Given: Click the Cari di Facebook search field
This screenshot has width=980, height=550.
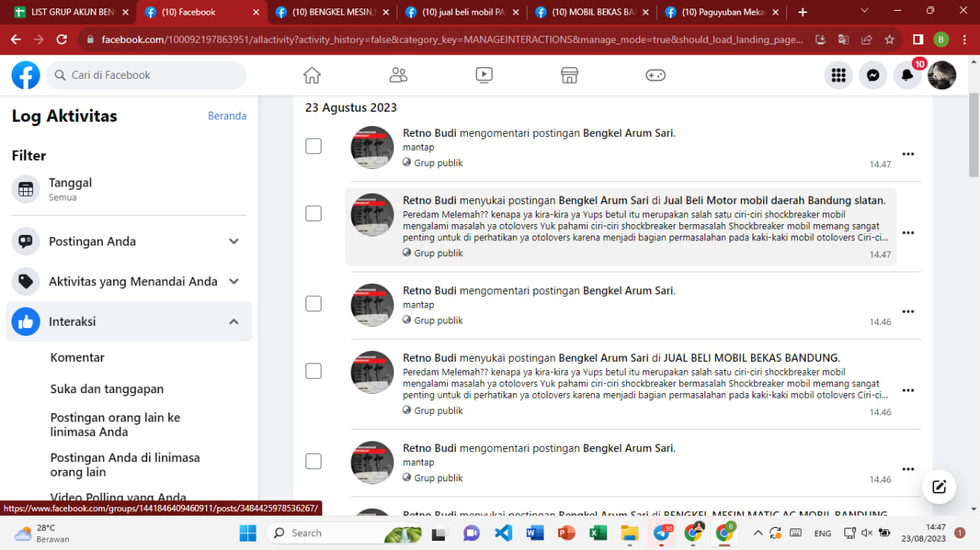Looking at the screenshot, I should 146,75.
